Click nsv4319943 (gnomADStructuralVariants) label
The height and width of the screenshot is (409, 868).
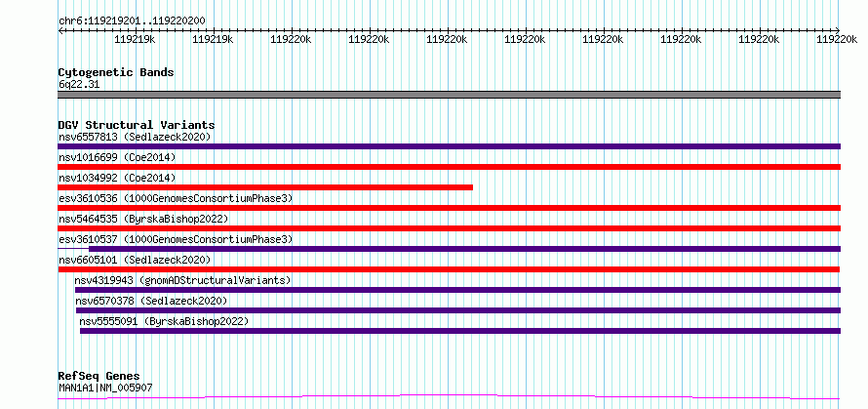(182, 280)
